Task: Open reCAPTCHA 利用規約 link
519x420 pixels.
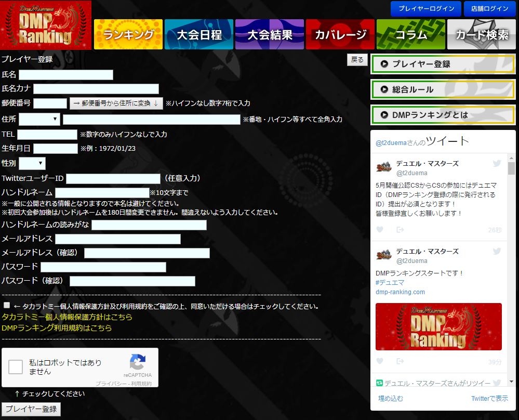Action: click(x=141, y=384)
